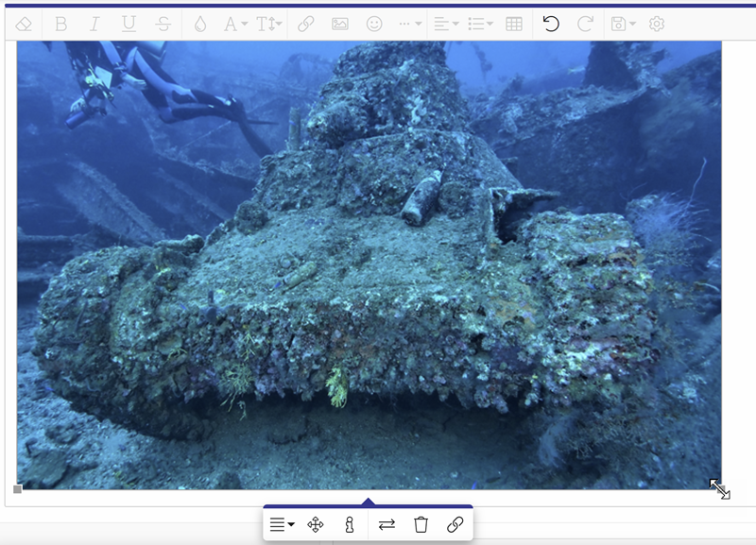The image size is (756, 545).
Task: Click the replace image arrows icon
Action: tap(387, 525)
